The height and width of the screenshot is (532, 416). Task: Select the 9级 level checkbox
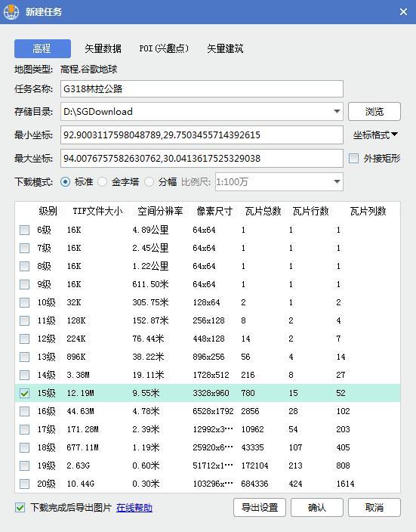pyautogui.click(x=24, y=284)
